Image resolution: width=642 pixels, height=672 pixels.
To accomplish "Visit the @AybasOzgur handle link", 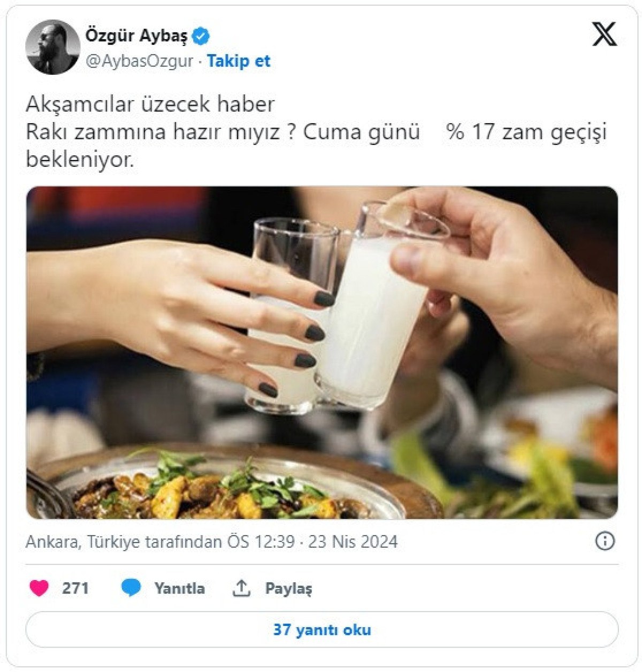I will pos(139,61).
